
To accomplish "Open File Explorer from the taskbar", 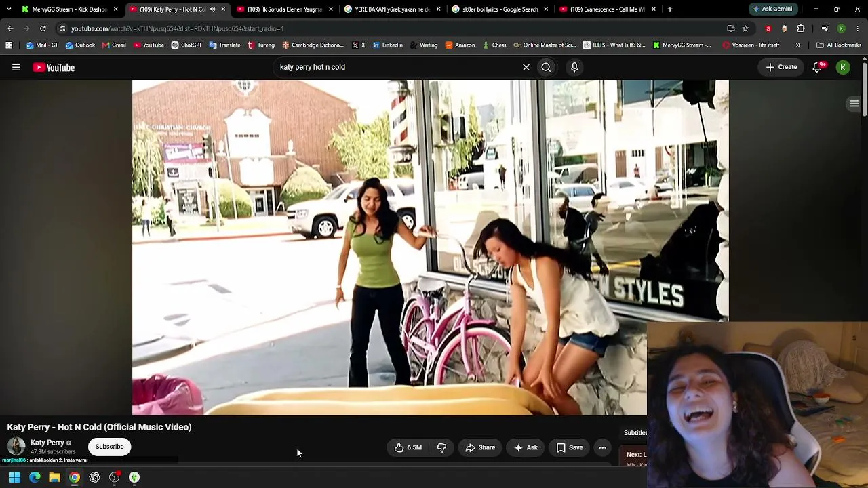I will 54,477.
